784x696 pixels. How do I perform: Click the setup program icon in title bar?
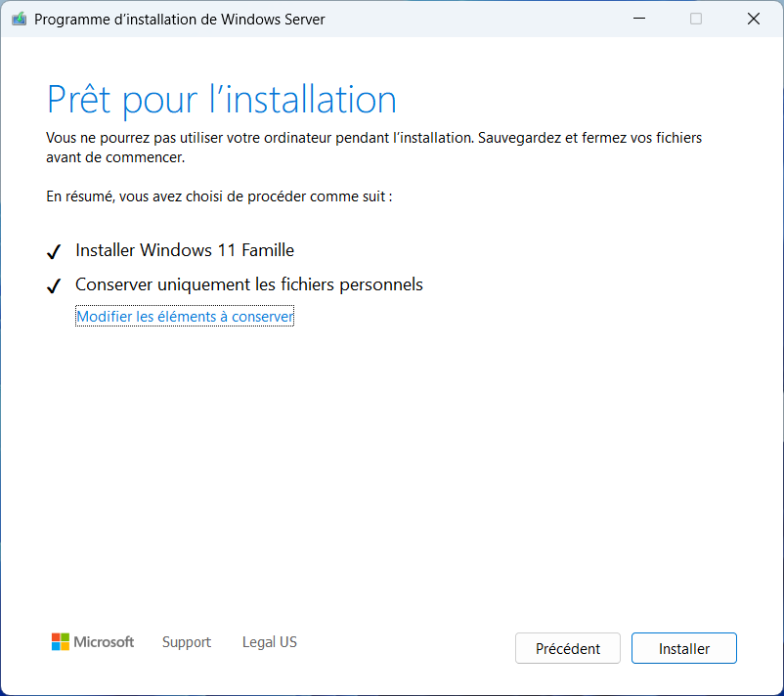19,19
